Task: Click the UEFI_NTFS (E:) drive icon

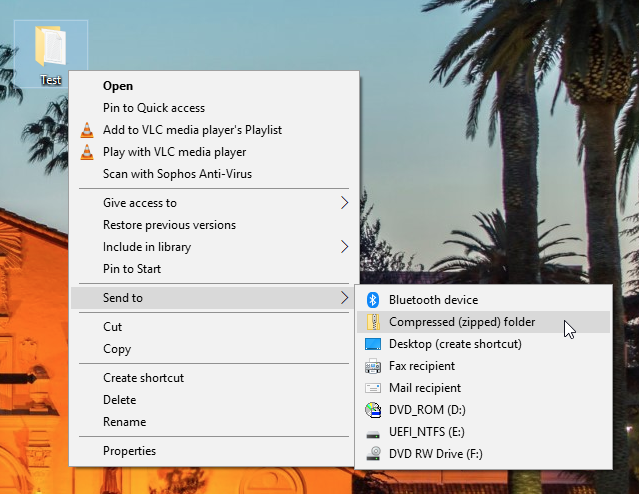Action: click(373, 432)
